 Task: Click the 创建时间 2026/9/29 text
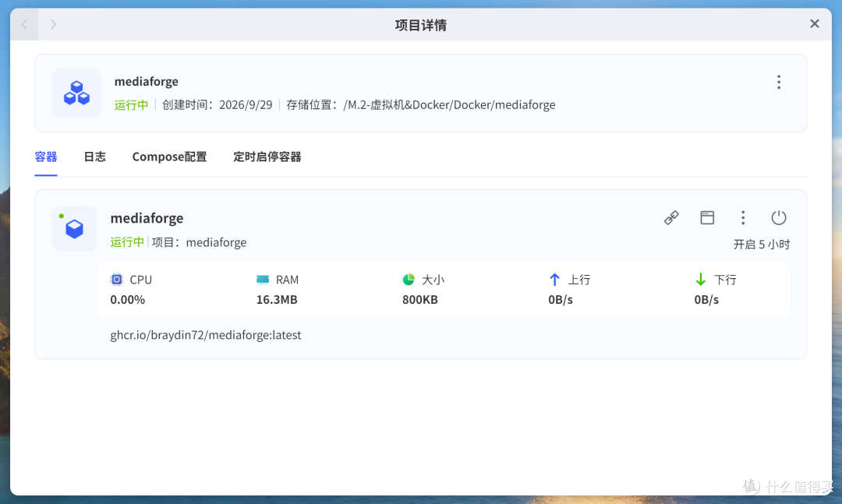click(x=218, y=104)
